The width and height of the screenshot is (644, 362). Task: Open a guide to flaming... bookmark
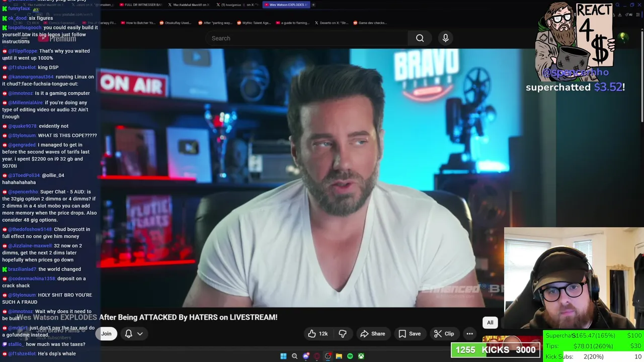(x=293, y=23)
